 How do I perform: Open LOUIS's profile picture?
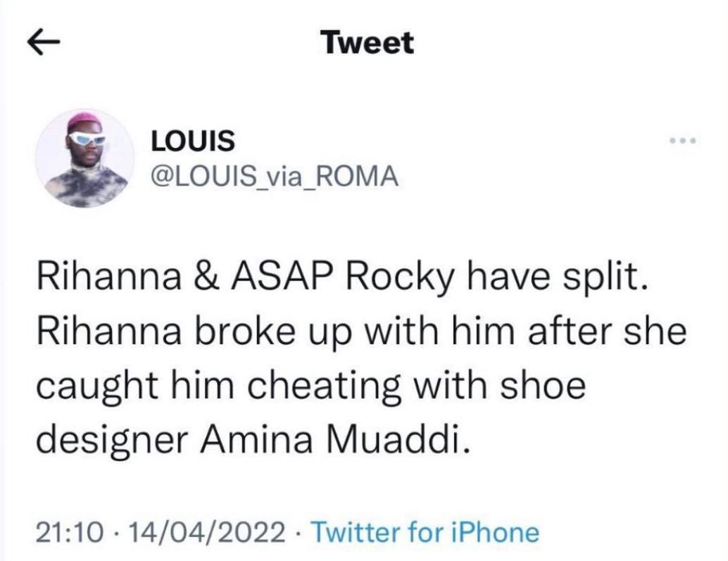tap(84, 158)
